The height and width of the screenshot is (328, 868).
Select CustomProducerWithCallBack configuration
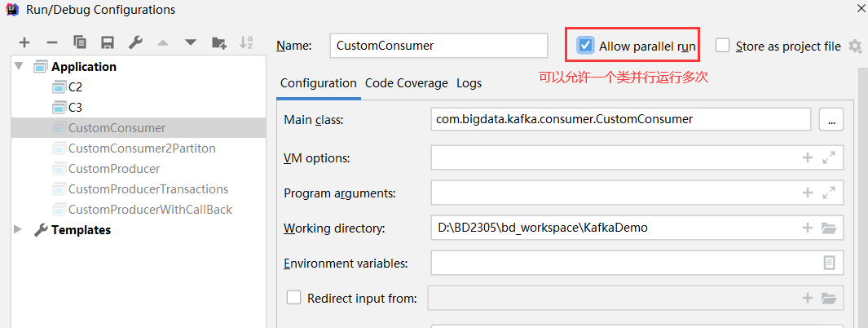click(150, 210)
